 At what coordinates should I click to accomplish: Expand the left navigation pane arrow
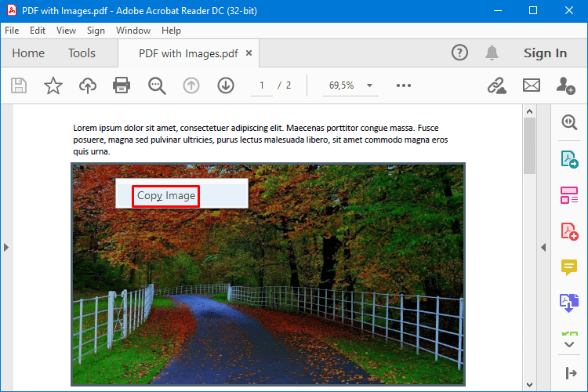coord(6,248)
